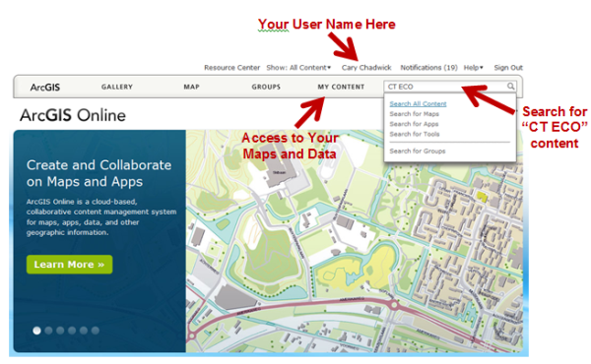The height and width of the screenshot is (364, 591).
Task: Select the first carousel dot
Action: [x=36, y=331]
